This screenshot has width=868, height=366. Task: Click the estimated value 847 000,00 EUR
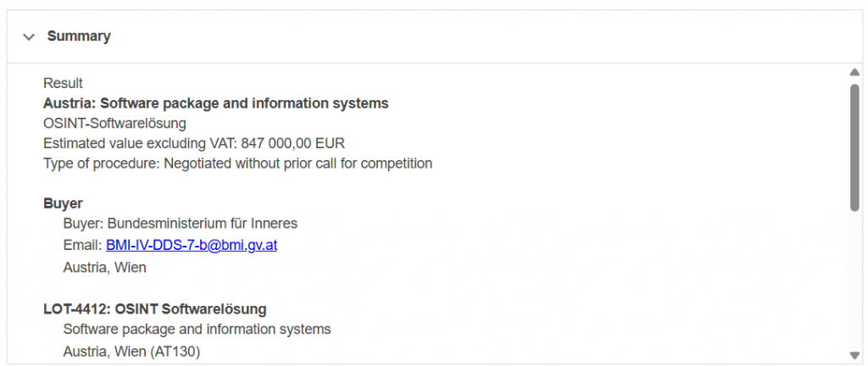(293, 143)
